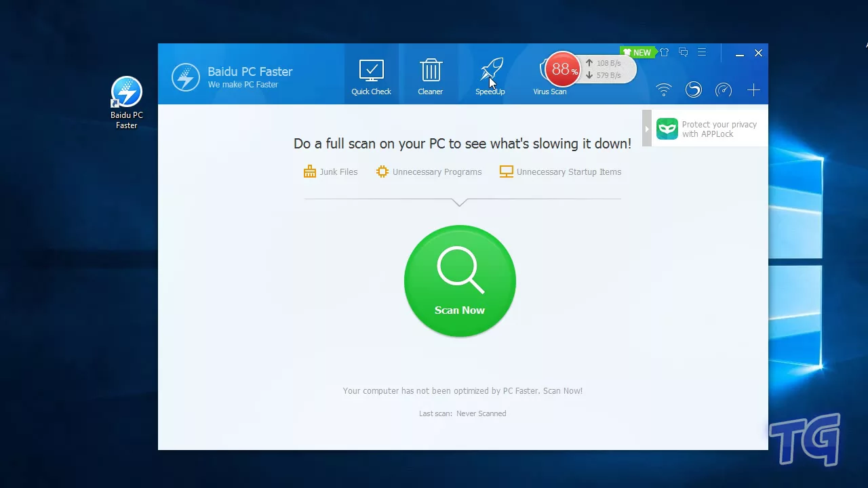This screenshot has width=868, height=488.
Task: Click the Unnecessary Startup Items label
Action: click(569, 172)
